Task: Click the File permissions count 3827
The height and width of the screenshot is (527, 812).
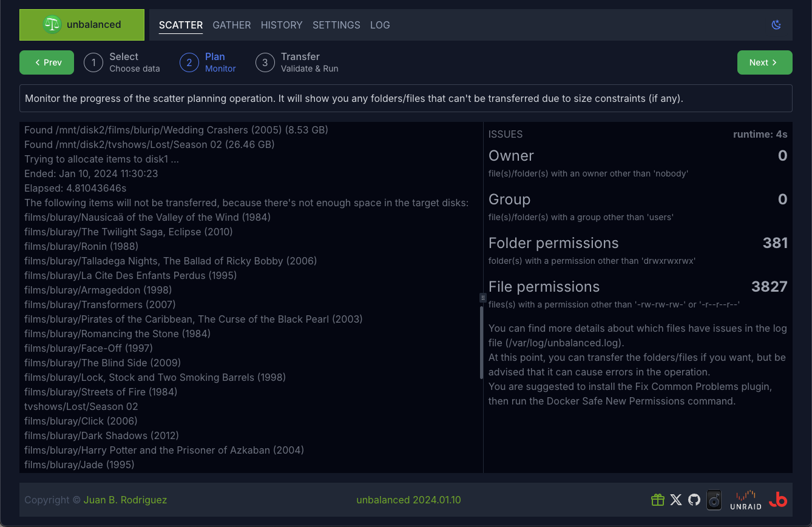Action: [770, 287]
